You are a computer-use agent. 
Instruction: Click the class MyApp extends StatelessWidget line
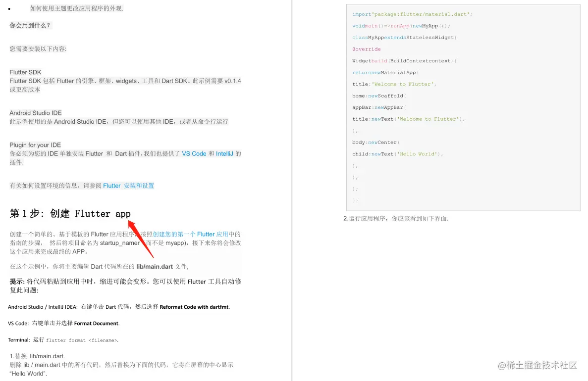click(x=404, y=38)
